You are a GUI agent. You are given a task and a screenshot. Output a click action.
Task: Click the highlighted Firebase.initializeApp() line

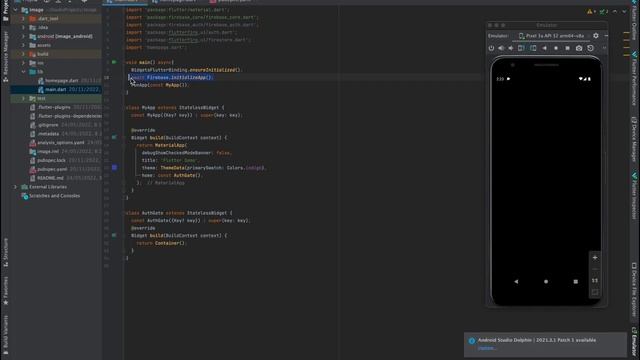pos(171,77)
